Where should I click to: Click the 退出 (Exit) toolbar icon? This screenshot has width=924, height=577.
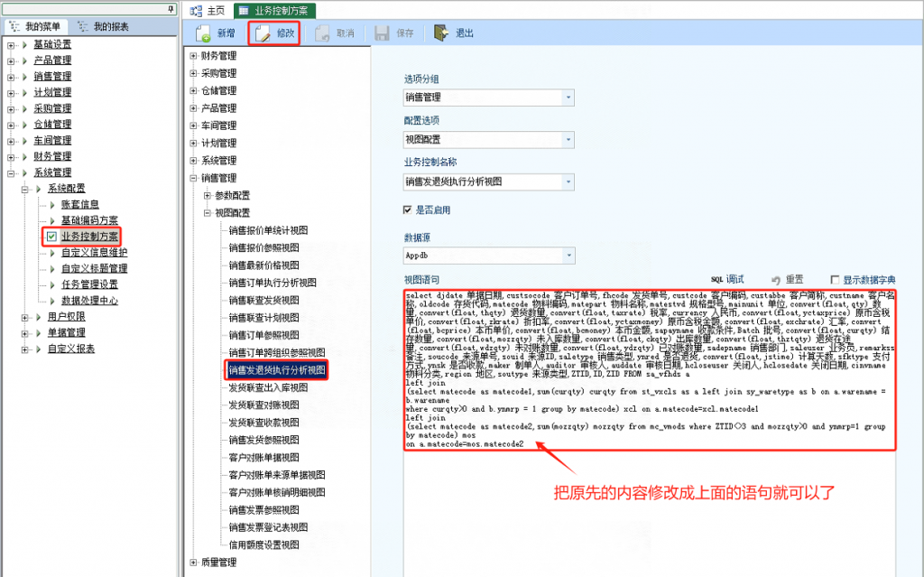[x=441, y=33]
